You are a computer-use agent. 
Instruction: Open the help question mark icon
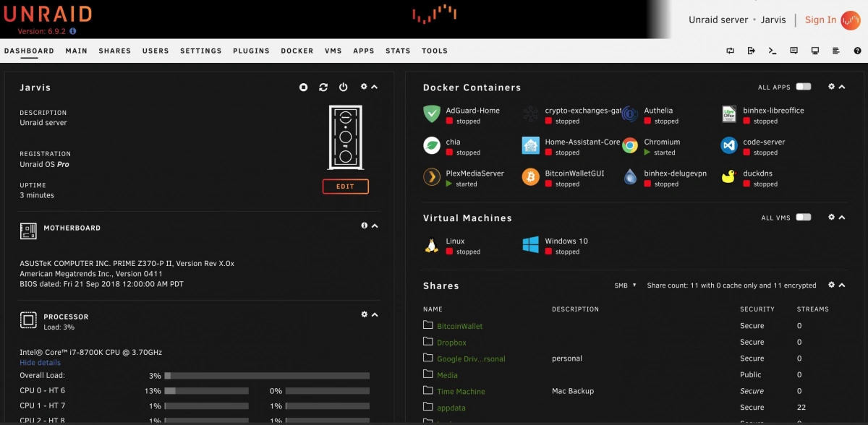pos(858,51)
